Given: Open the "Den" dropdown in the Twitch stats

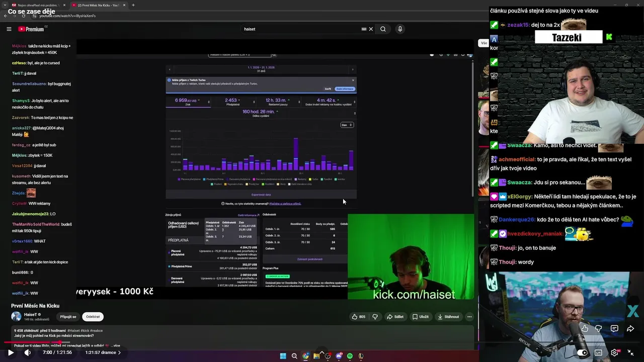Looking at the screenshot, I should pos(347,125).
